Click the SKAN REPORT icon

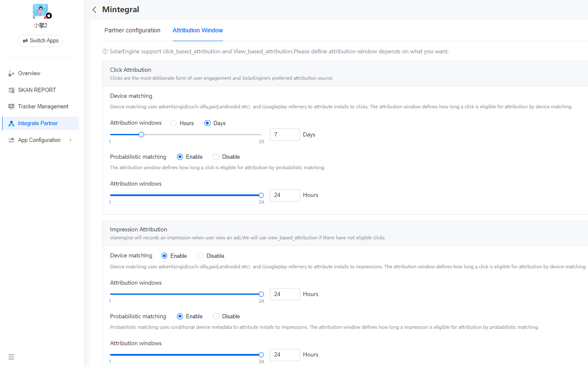point(11,90)
